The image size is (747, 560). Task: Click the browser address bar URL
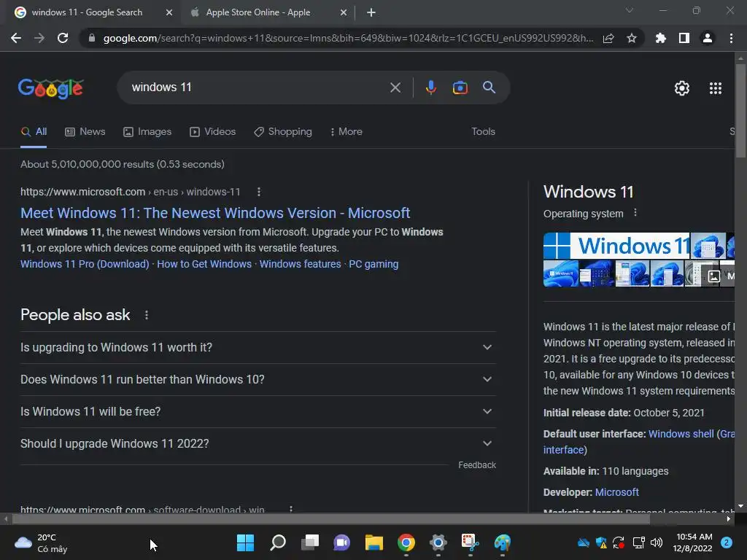[348, 38]
